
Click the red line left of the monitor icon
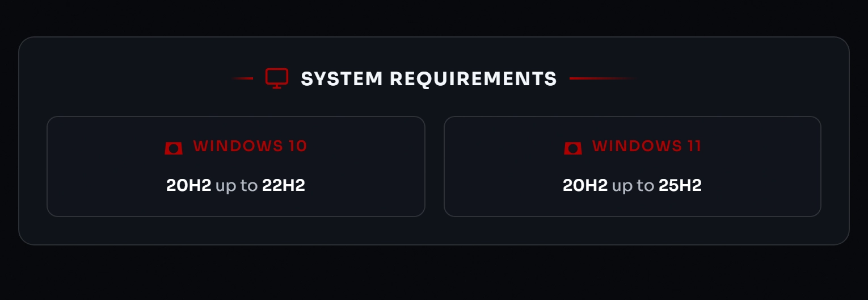[244, 78]
